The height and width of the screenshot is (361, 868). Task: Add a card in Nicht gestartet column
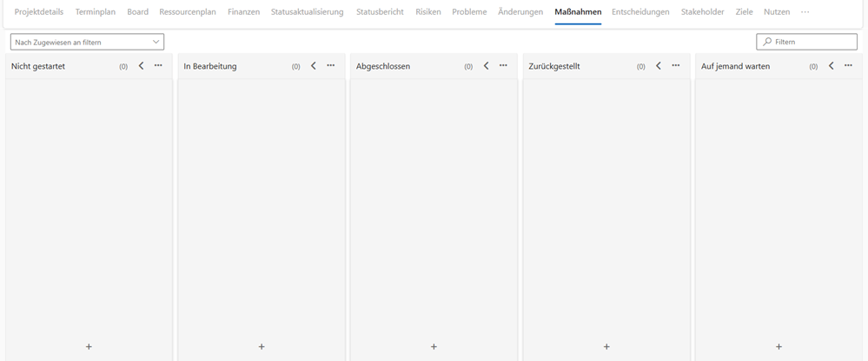89,346
